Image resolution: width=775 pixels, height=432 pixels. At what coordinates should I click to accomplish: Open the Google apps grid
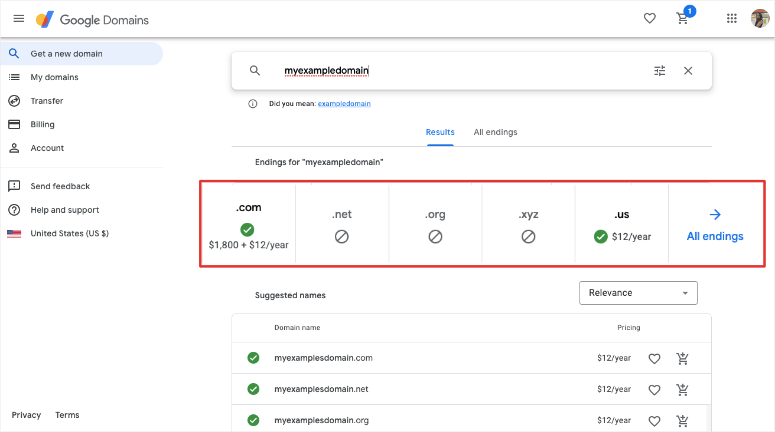731,18
